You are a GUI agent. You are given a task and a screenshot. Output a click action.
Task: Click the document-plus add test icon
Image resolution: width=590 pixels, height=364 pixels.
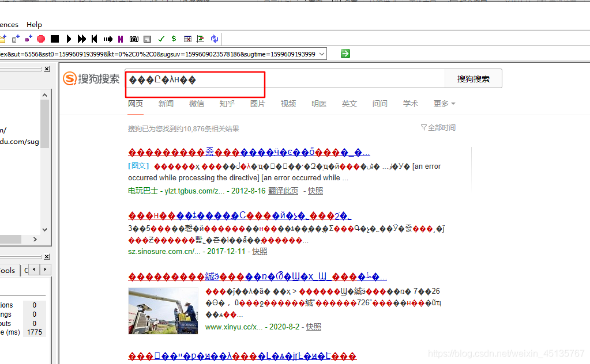click(x=16, y=39)
